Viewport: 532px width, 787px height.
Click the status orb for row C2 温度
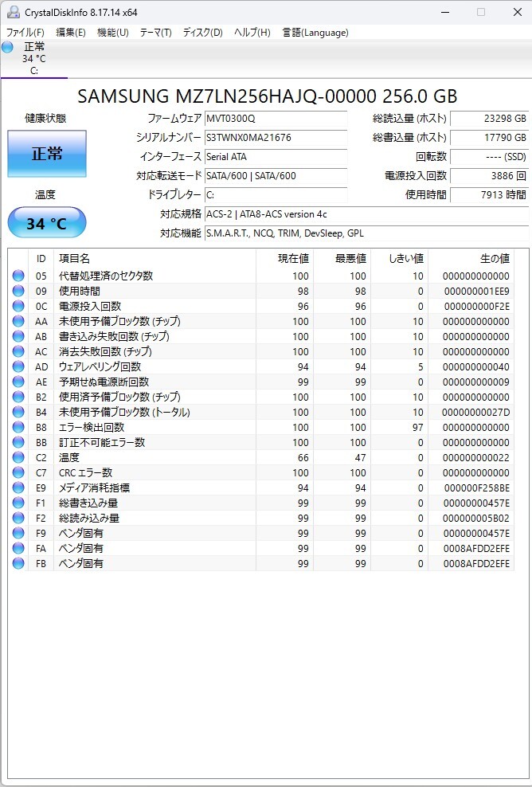(18, 457)
